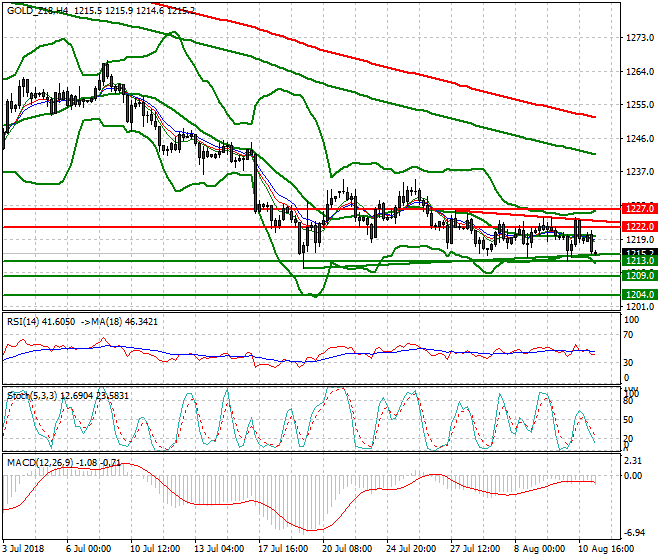This screenshot has width=660, height=560.
Task: Select the red 1222.0 resistance level tag
Action: 640,227
